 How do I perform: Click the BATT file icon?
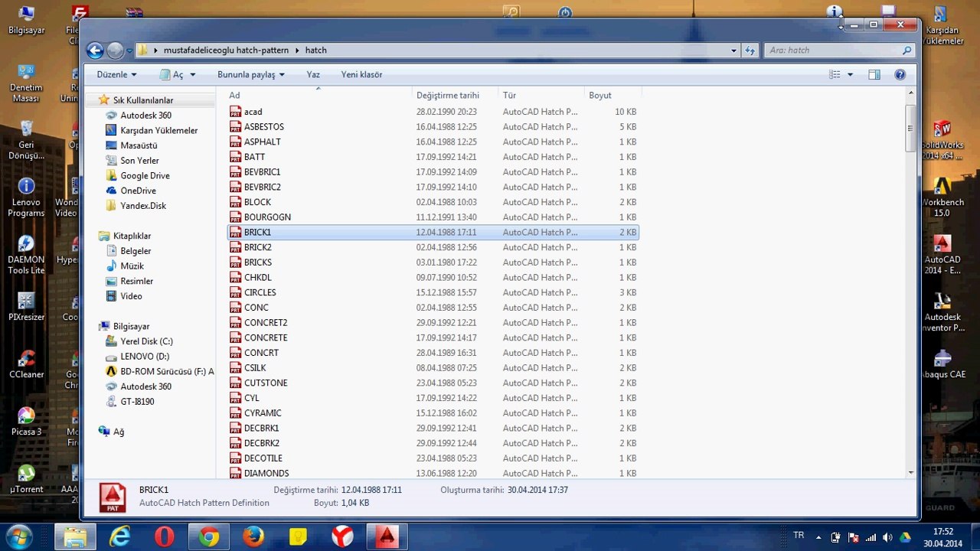[x=236, y=157]
